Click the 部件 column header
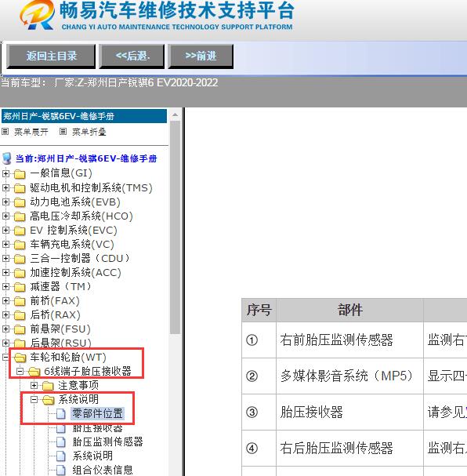Viewport: 467px width, 476px height. coord(349,311)
